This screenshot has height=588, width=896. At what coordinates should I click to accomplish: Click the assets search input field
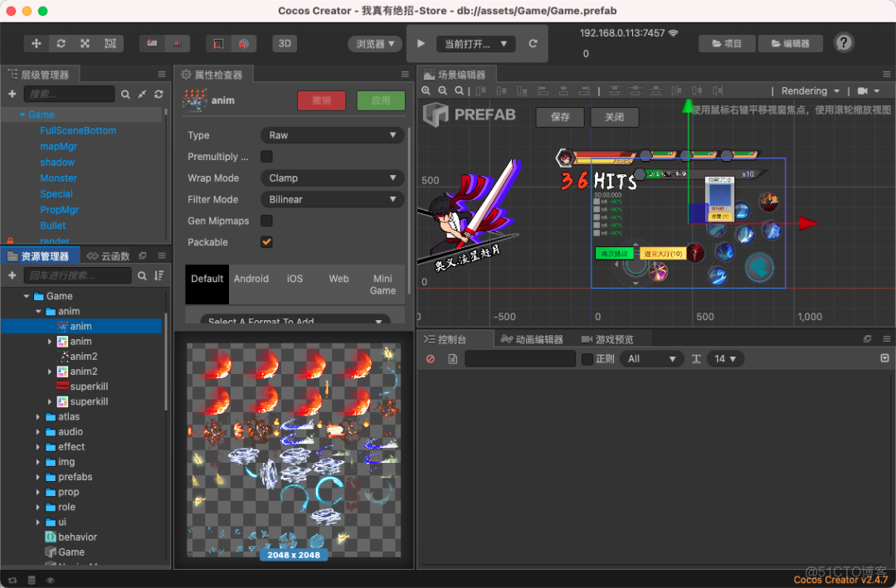click(x=77, y=276)
